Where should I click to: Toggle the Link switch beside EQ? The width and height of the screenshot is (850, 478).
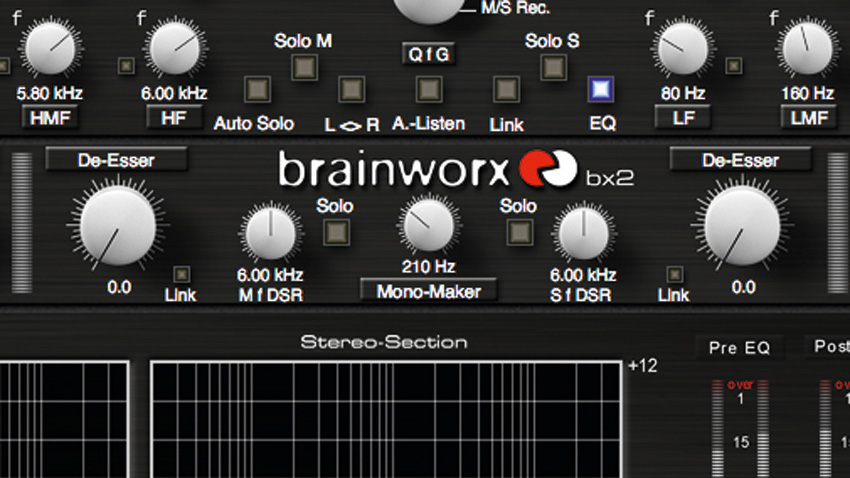(506, 89)
